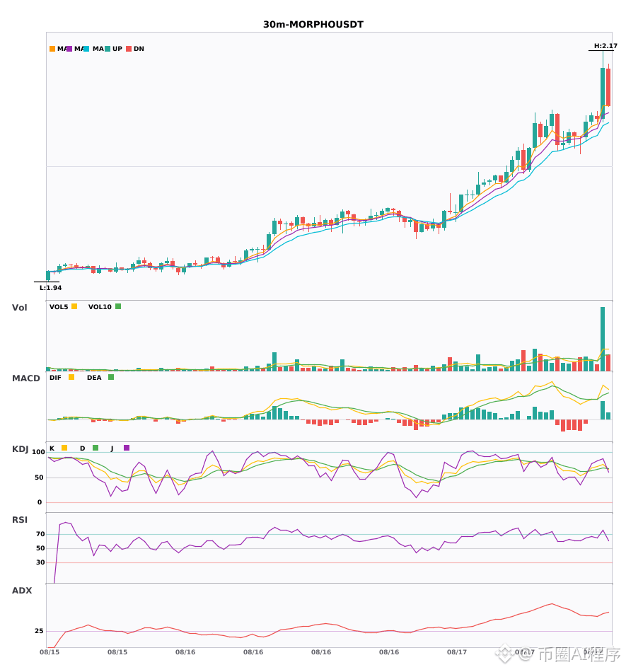Click the Vol panel label
The image size is (626, 672).
coord(19,308)
